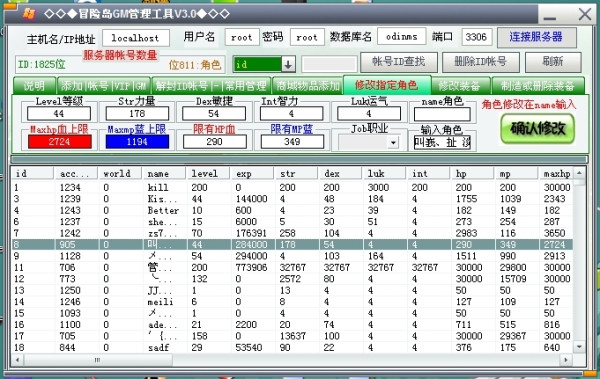600x379 pixels.
Task: Select the row named Better
Action: (x=292, y=210)
